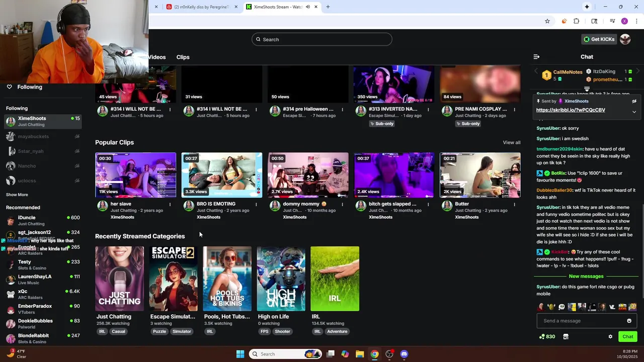
Task: Open the weather widget showing 47°F
Action: pyautogui.click(x=15, y=354)
